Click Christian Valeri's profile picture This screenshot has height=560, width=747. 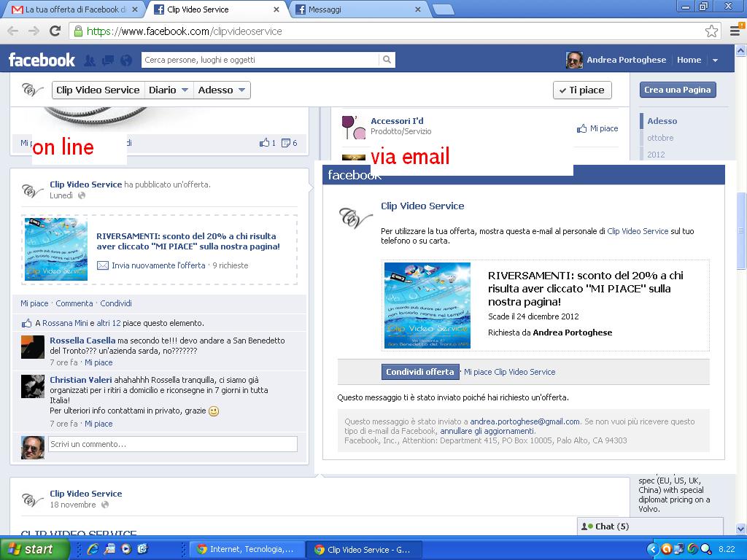click(33, 386)
